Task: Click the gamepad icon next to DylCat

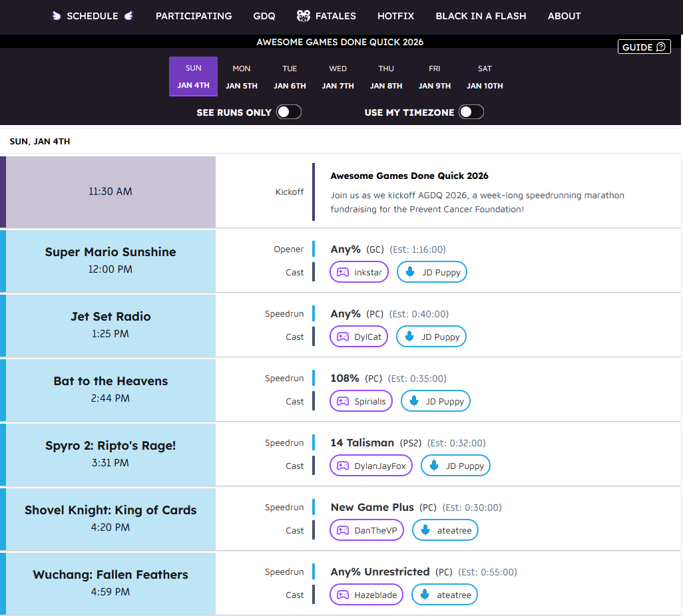Action: pyautogui.click(x=343, y=337)
